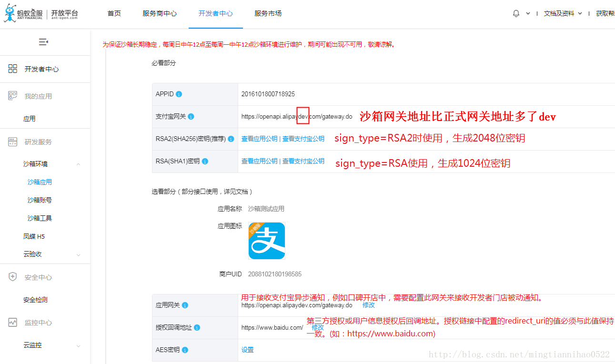The width and height of the screenshot is (615, 364).
Task: Click info icon next to APPID
Action: tap(179, 94)
